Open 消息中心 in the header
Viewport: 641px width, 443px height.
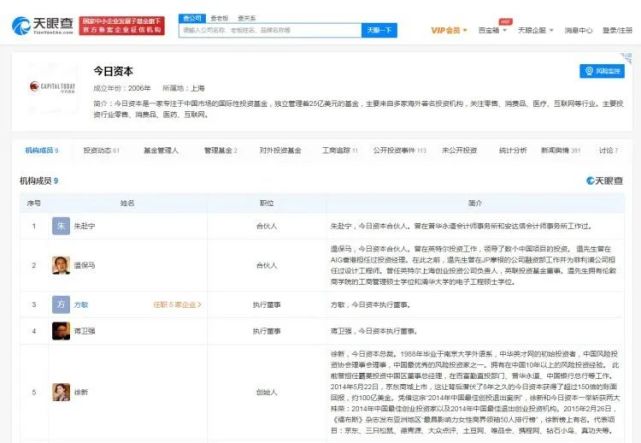(578, 30)
